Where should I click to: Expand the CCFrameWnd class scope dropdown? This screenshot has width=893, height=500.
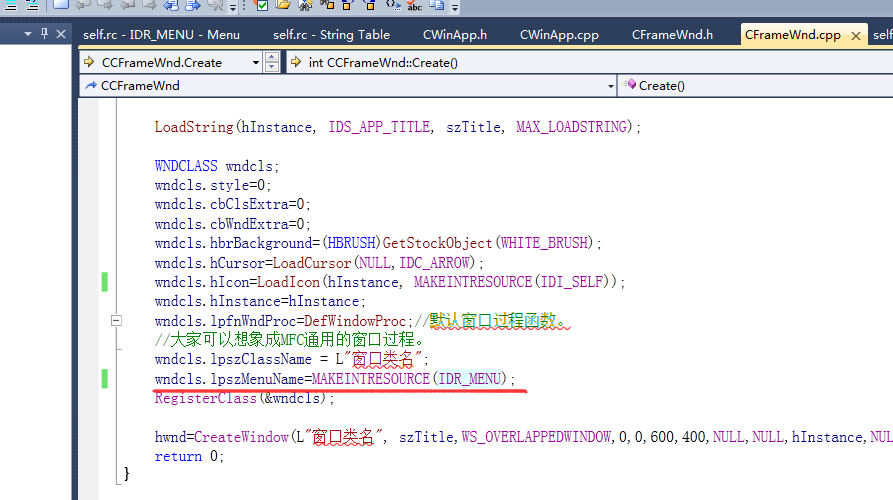pos(610,86)
